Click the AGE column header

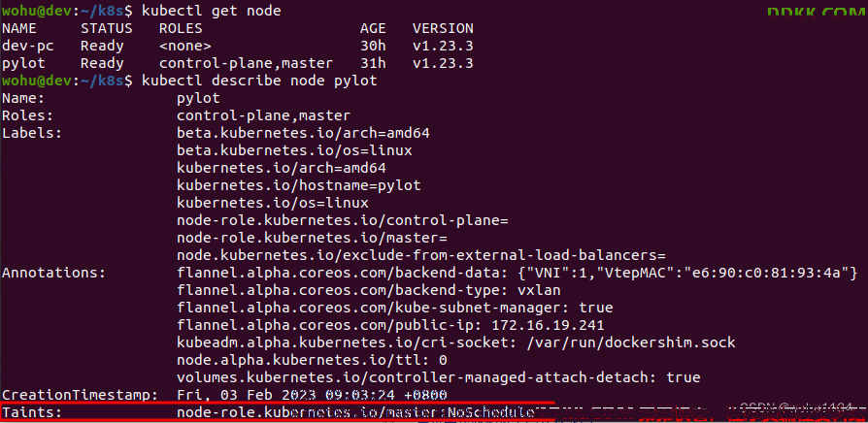tap(373, 28)
